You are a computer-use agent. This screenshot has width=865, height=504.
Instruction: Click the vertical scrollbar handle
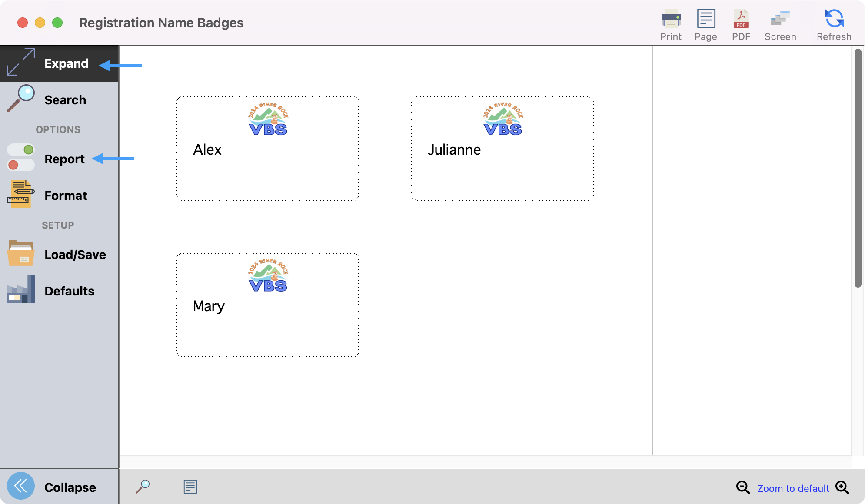(858, 168)
